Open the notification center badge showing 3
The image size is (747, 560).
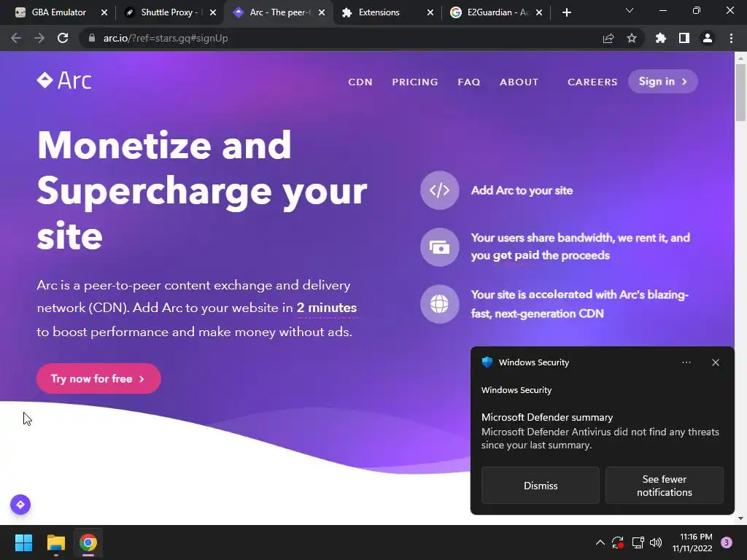[x=727, y=542]
